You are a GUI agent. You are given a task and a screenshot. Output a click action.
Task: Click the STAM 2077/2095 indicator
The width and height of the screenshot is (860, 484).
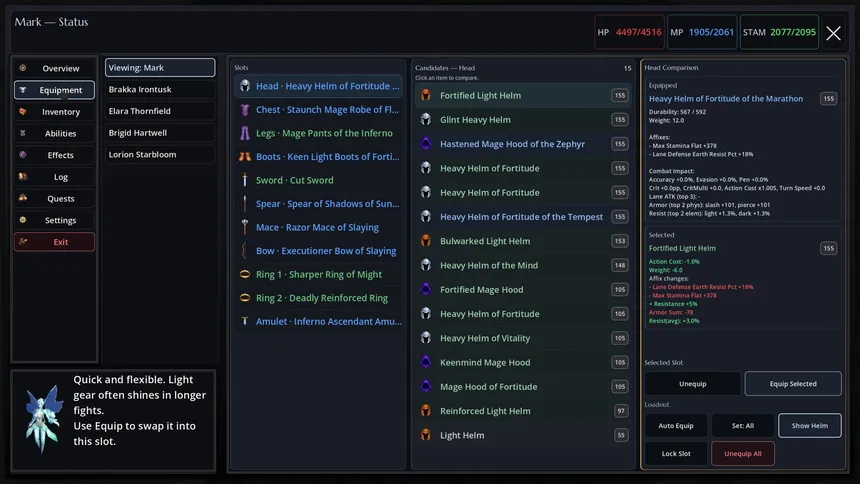[779, 32]
